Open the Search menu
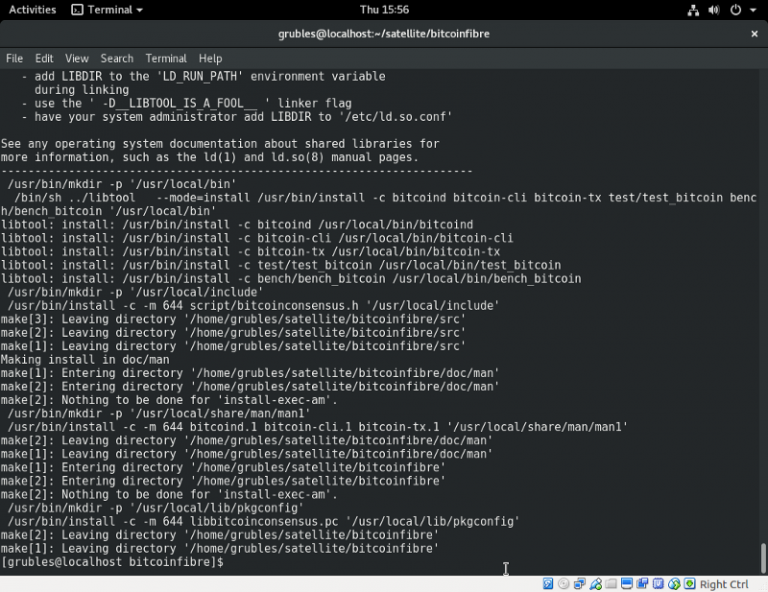The width and height of the screenshot is (768, 592). pyautogui.click(x=117, y=59)
